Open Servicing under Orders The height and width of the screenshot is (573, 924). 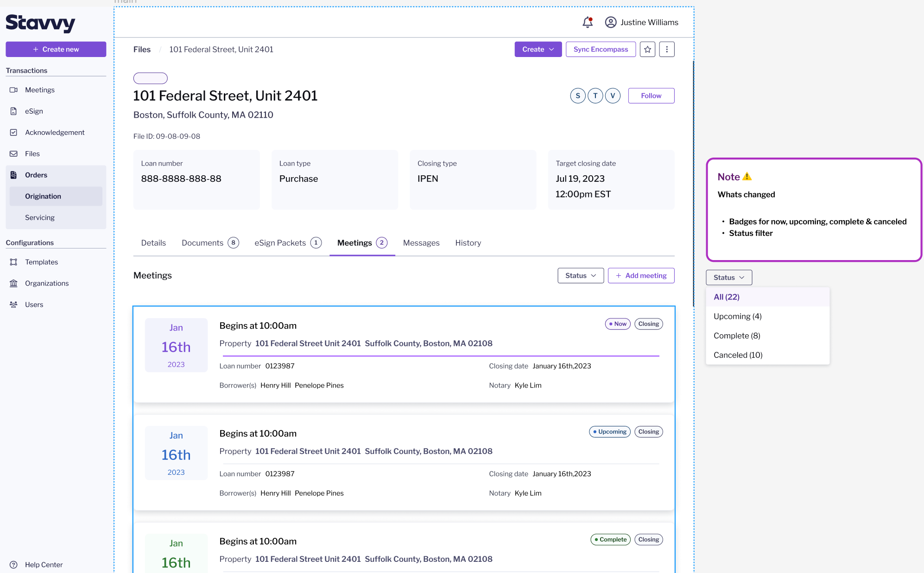(x=56, y=218)
